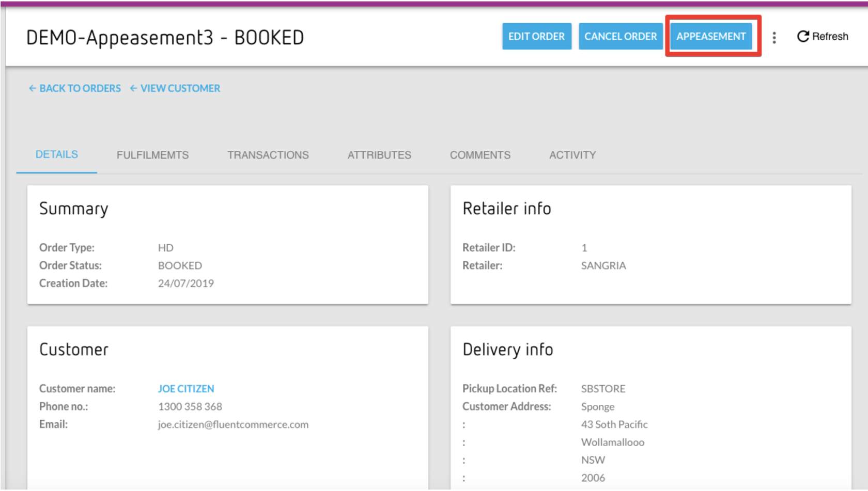Click the Refresh circular arrow icon

point(802,36)
